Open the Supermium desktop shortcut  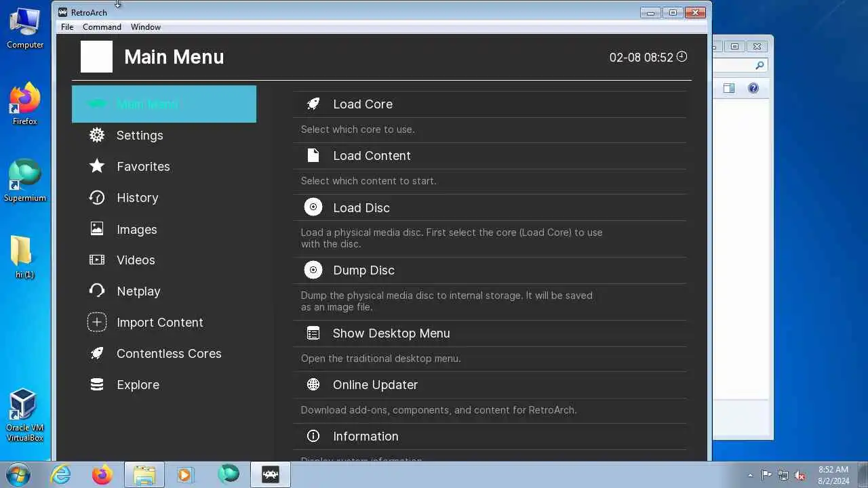coord(25,180)
